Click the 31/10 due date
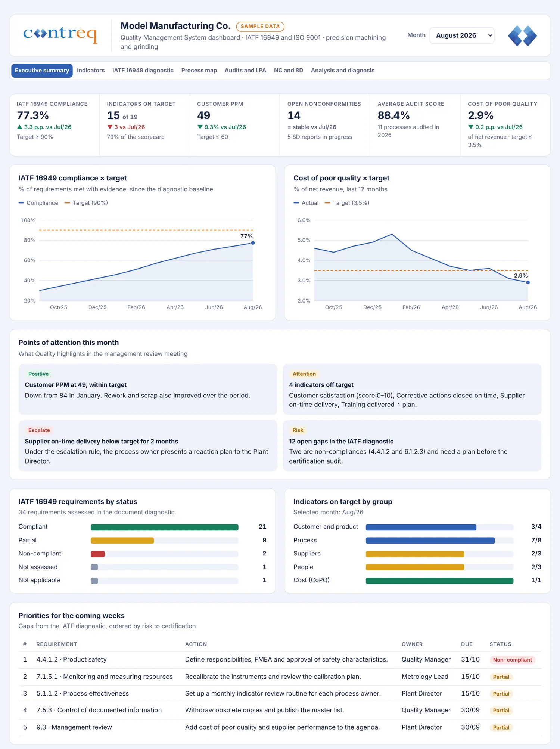The width and height of the screenshot is (560, 749). (470, 659)
